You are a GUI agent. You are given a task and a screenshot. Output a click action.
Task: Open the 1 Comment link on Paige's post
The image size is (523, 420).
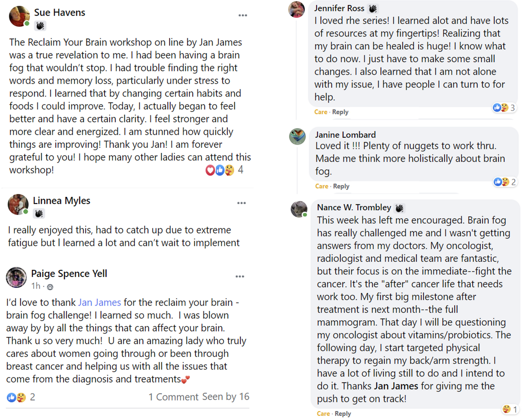click(x=173, y=397)
